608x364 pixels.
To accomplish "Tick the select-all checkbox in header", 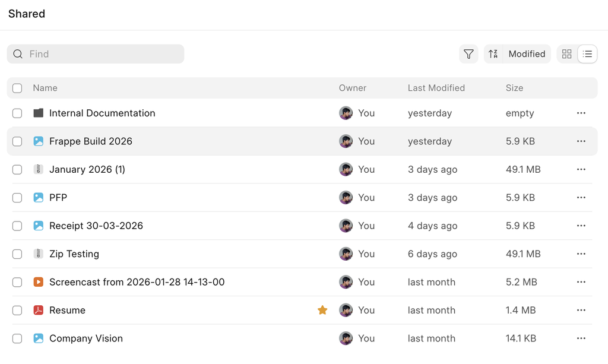I will (17, 88).
